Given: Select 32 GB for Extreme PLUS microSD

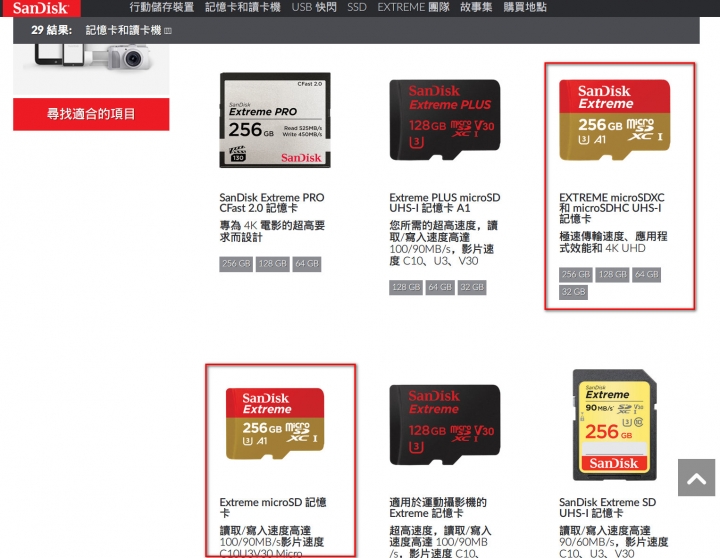Looking at the screenshot, I should click(472, 287).
